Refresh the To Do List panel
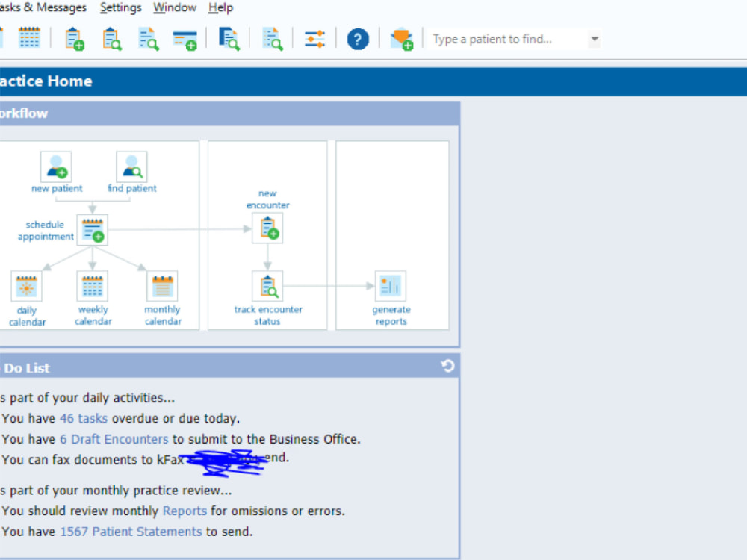 [x=447, y=366]
